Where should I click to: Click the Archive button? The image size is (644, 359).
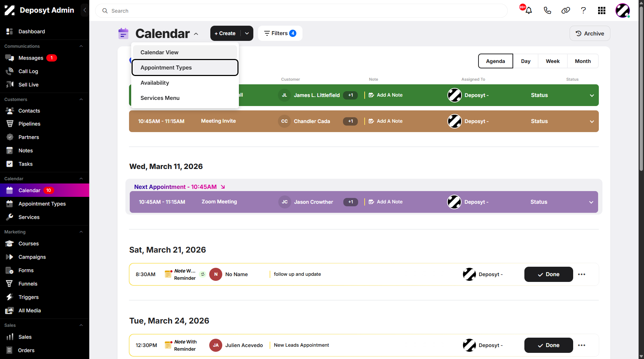[590, 33]
